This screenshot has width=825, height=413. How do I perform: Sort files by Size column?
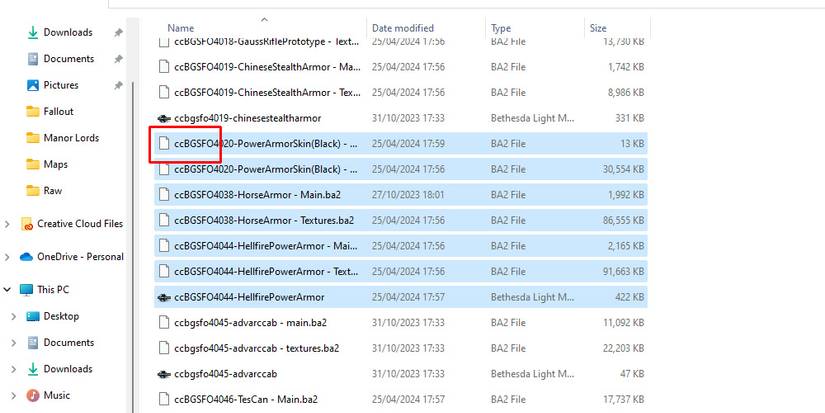pyautogui.click(x=598, y=28)
